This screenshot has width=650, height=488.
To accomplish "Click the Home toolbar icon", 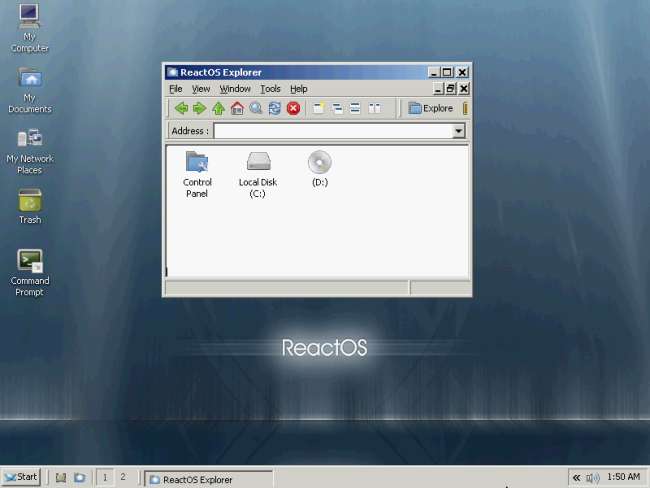I will point(238,109).
